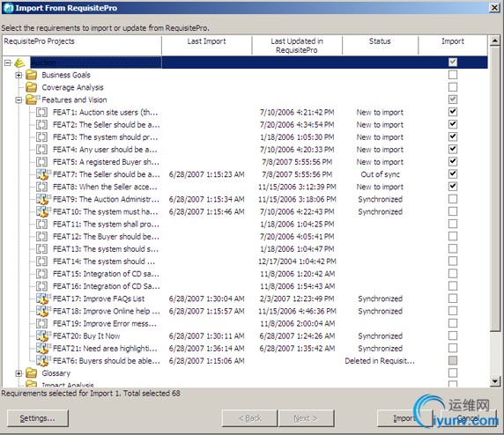This screenshot has height=435, width=504.
Task: Click the FEAT4 requirement bracket icon
Action: tap(41, 150)
